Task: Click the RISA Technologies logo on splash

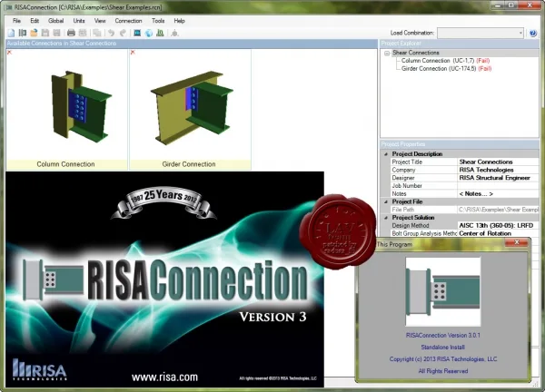Action: (x=39, y=369)
